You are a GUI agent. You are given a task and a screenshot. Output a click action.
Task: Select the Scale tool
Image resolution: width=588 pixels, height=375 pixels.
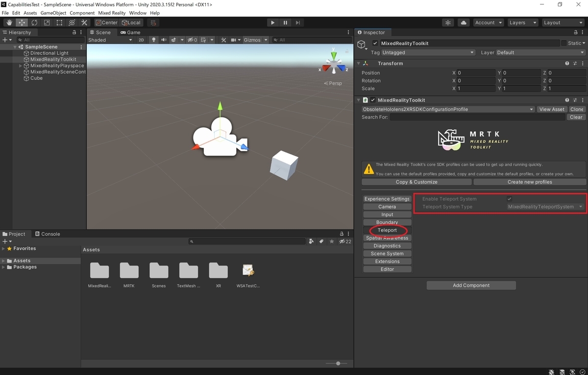pos(47,23)
